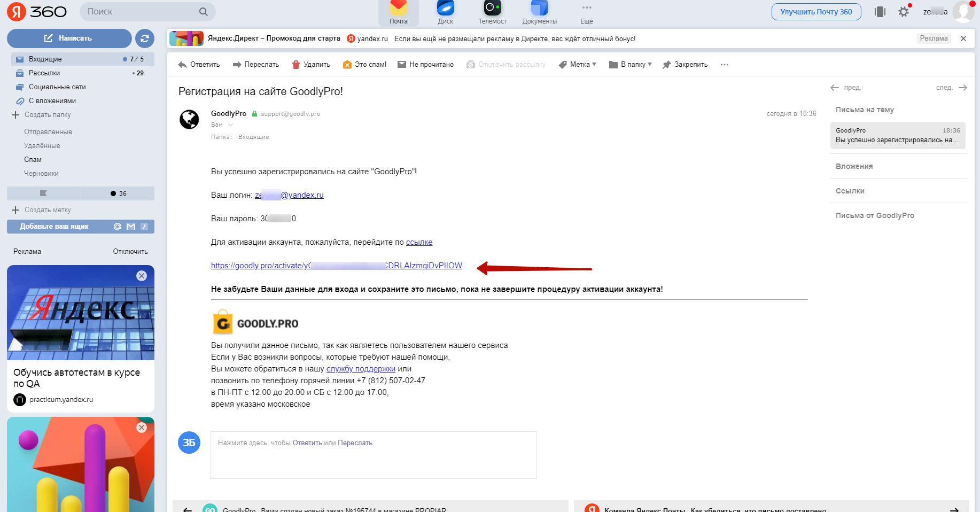This screenshot has height=512, width=980.
Task: Select the unread label with 36 messages
Action: coord(118,193)
